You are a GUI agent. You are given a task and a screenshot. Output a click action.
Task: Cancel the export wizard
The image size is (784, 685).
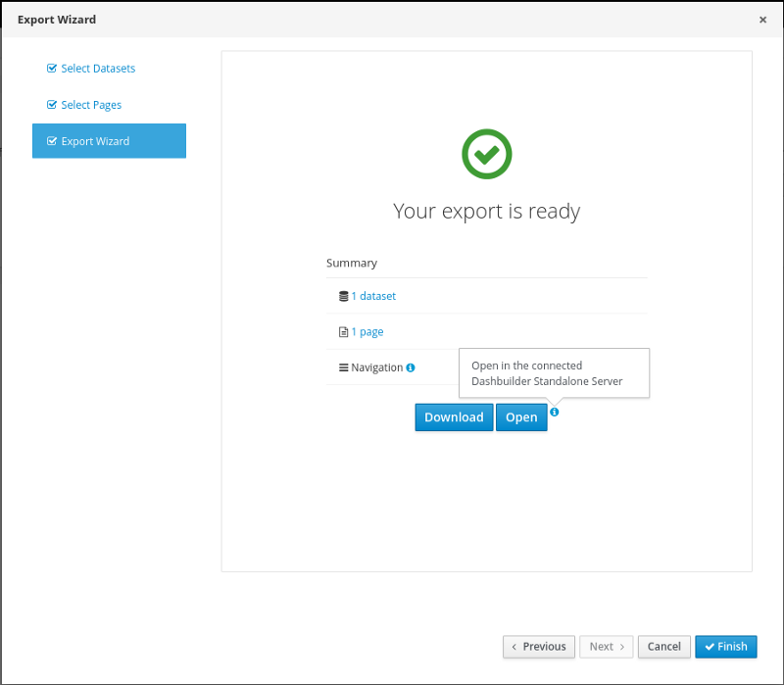663,647
